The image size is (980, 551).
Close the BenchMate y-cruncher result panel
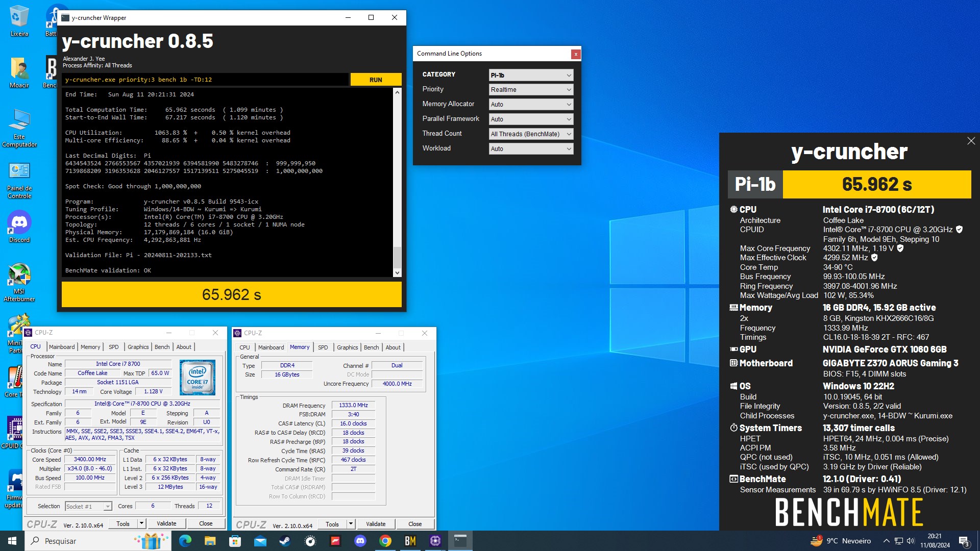click(971, 141)
